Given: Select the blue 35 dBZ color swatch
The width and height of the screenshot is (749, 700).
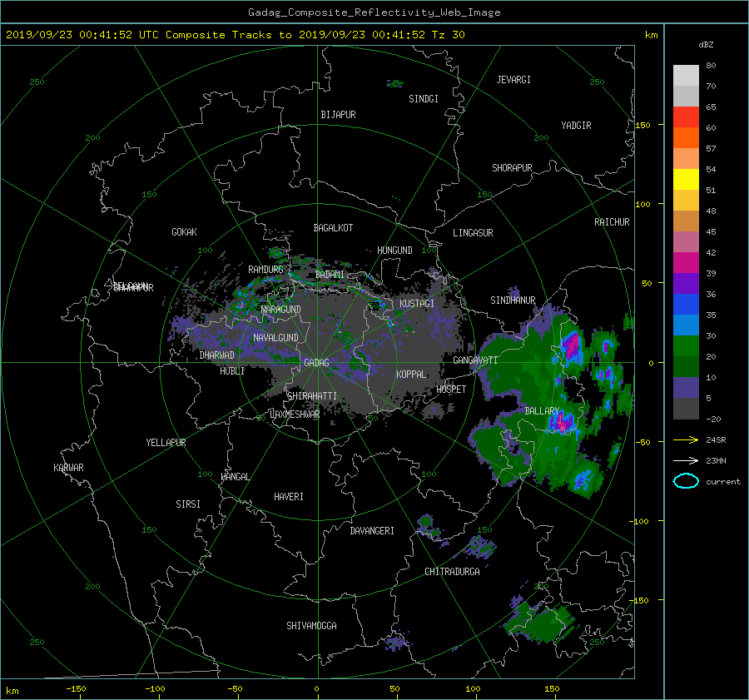Looking at the screenshot, I should click(x=686, y=304).
